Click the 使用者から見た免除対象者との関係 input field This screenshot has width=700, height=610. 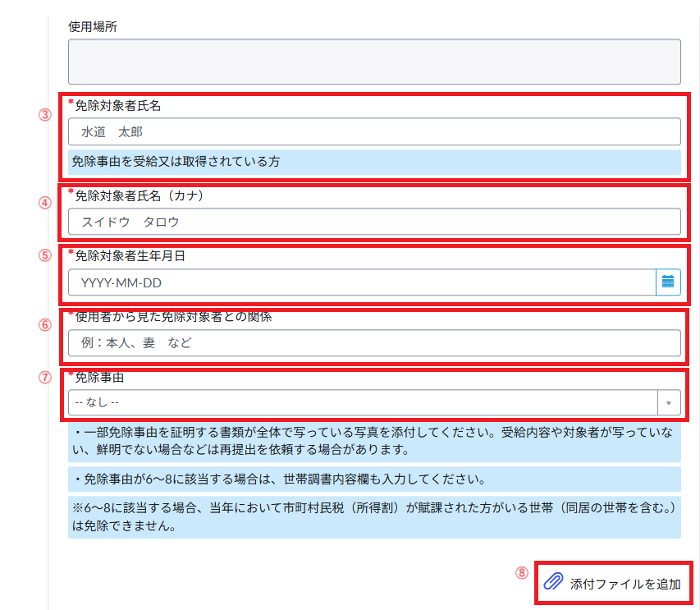pyautogui.click(x=374, y=343)
